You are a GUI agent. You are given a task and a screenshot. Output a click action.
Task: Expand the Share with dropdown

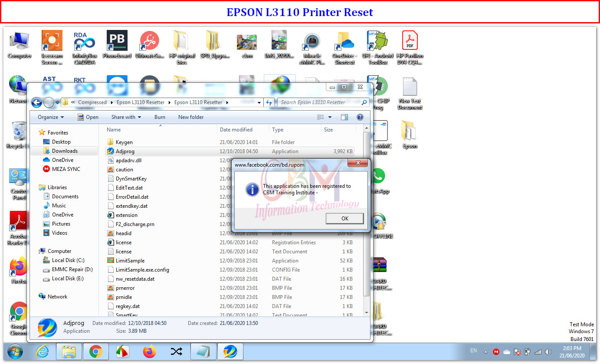tap(126, 117)
